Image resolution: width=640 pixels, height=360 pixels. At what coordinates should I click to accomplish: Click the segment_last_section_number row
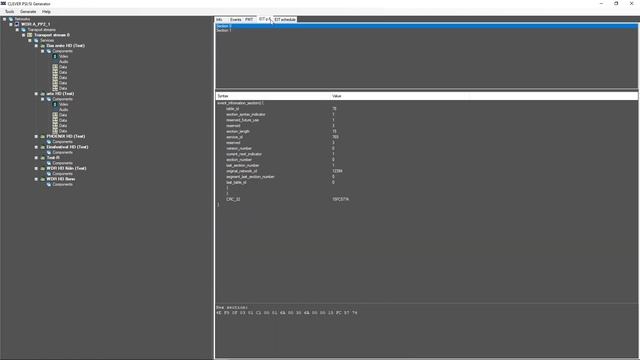click(x=426, y=177)
